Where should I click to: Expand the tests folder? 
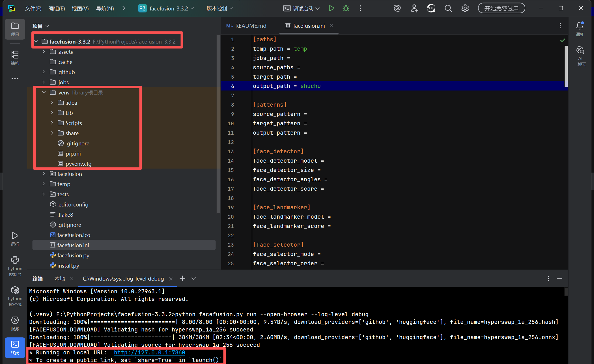[x=44, y=194]
